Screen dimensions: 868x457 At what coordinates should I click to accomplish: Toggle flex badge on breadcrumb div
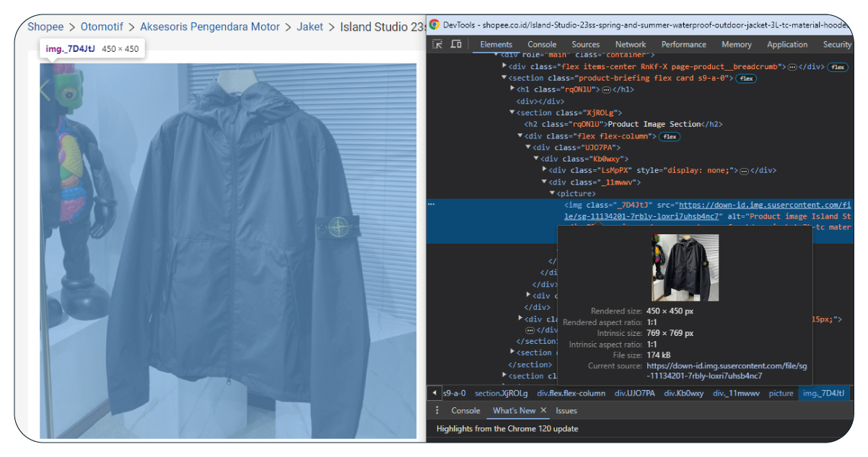coord(837,67)
